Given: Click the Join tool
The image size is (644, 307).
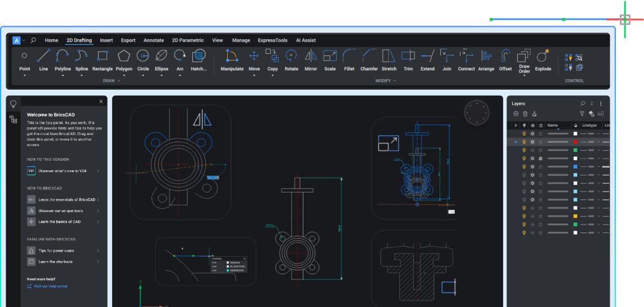Looking at the screenshot, I should 447,60.
